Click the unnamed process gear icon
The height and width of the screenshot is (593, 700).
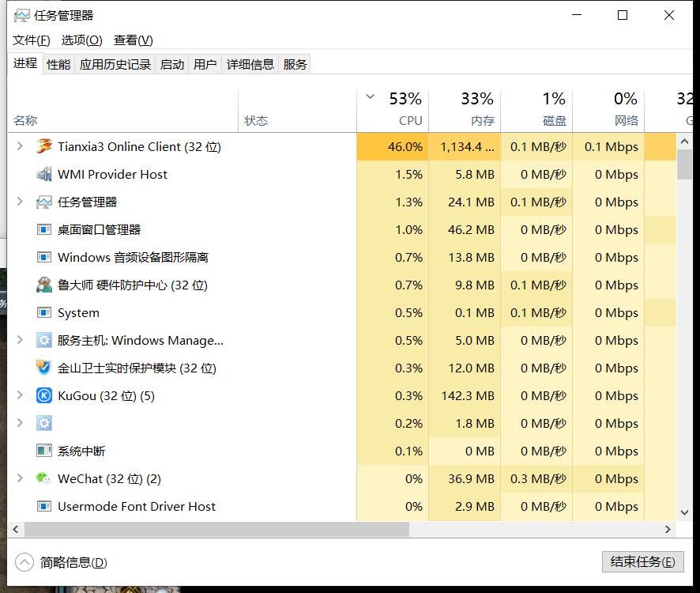(43, 423)
